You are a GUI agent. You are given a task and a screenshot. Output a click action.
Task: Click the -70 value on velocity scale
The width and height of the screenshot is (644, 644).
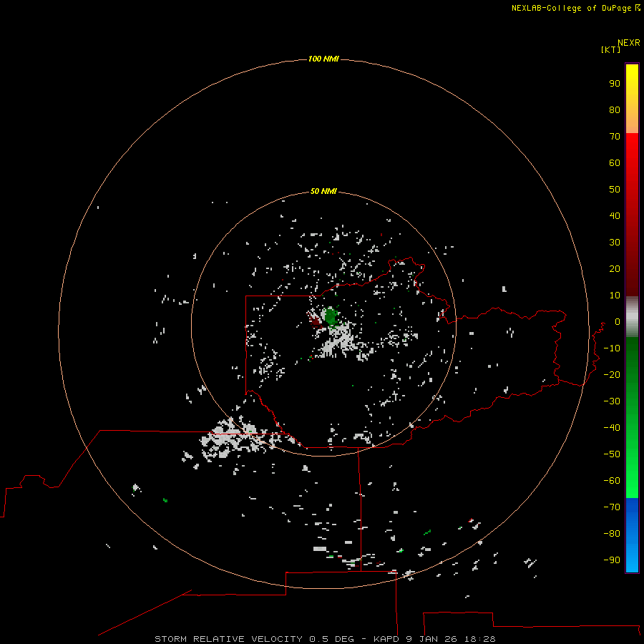612,507
